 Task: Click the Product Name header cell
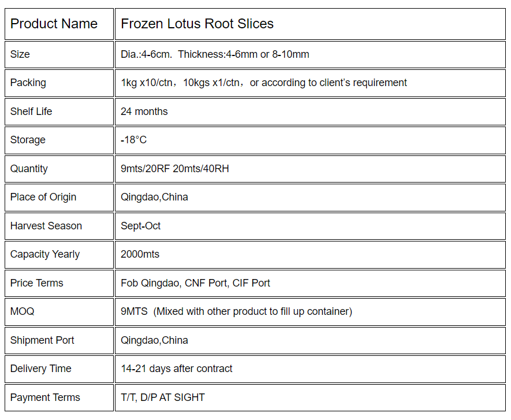tap(54, 24)
